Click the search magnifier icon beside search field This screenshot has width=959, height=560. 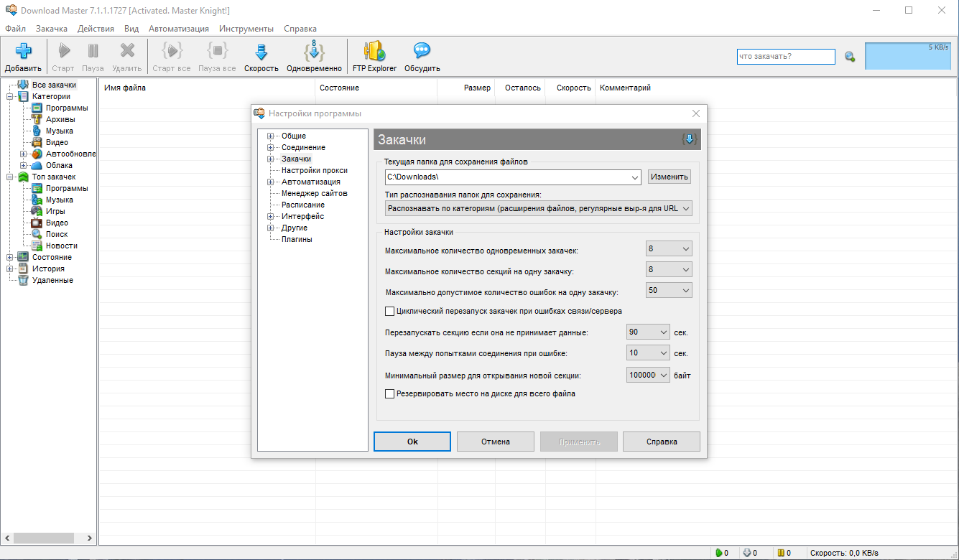[850, 57]
